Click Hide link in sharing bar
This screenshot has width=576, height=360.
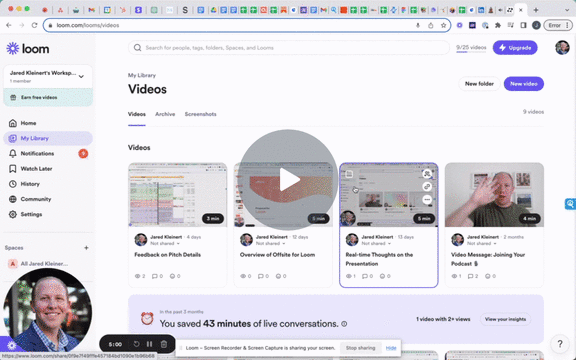pyautogui.click(x=391, y=348)
